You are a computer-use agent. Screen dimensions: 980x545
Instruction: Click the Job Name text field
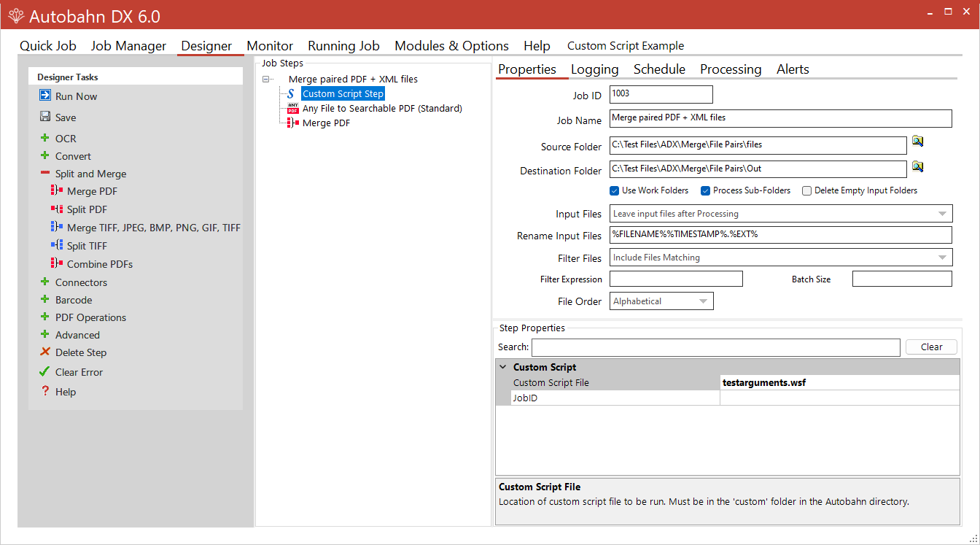(780, 118)
